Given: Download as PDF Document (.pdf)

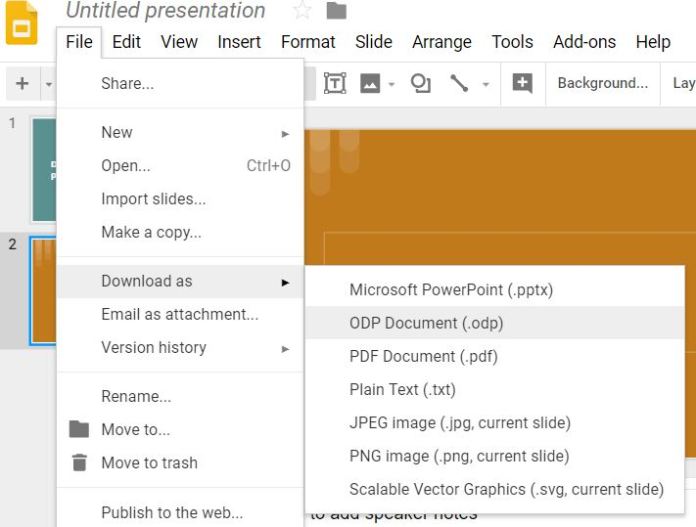Looking at the screenshot, I should (495, 357).
